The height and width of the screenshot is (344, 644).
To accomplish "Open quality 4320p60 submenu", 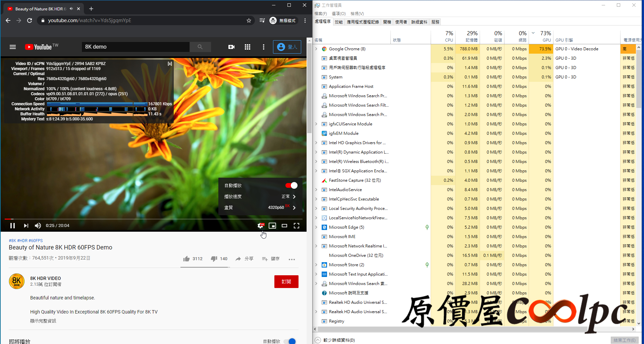I will point(260,208).
